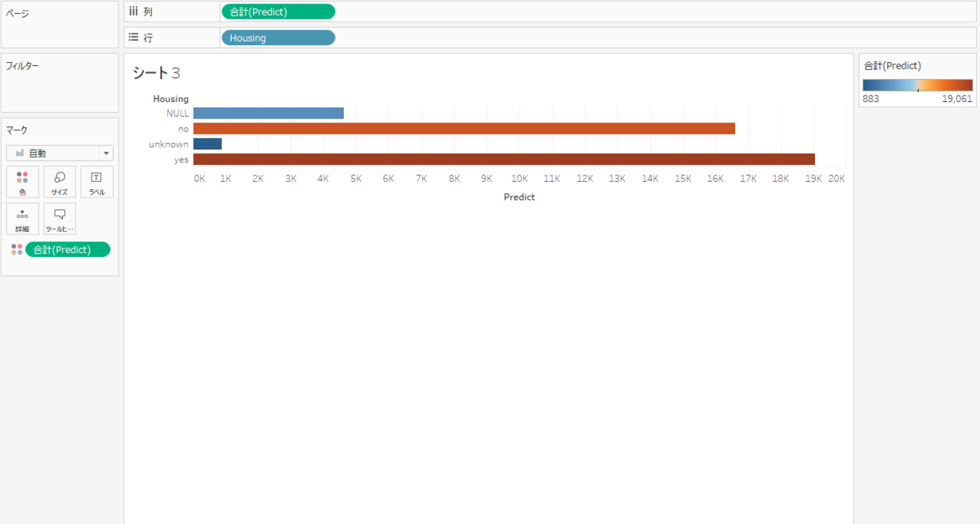Viewport: 980px width, 524px height.
Task: Click the 15K axis tick label
Action: coord(684,178)
